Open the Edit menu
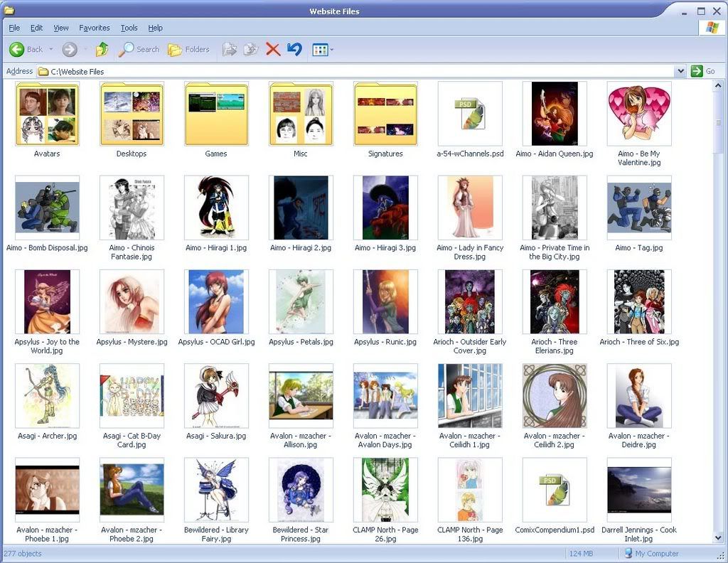This screenshot has height=563, width=728. pyautogui.click(x=37, y=28)
